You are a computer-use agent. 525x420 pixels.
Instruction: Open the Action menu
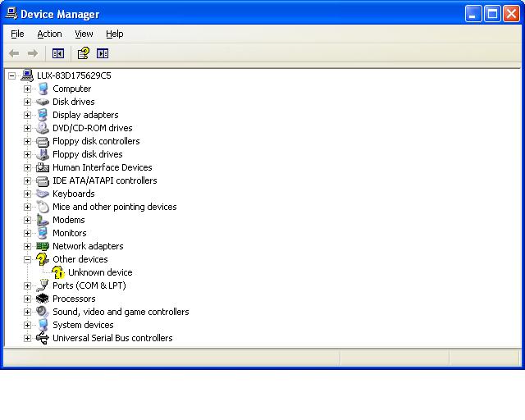pyautogui.click(x=49, y=34)
